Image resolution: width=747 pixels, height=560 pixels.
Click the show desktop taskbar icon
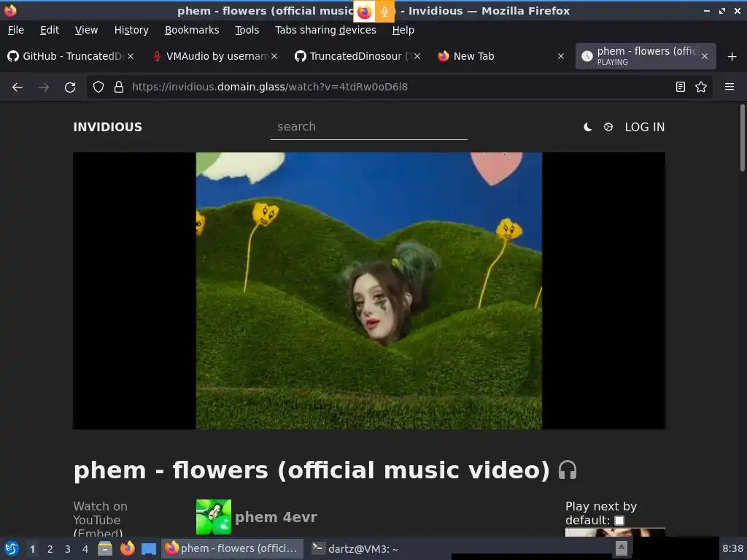click(x=149, y=549)
